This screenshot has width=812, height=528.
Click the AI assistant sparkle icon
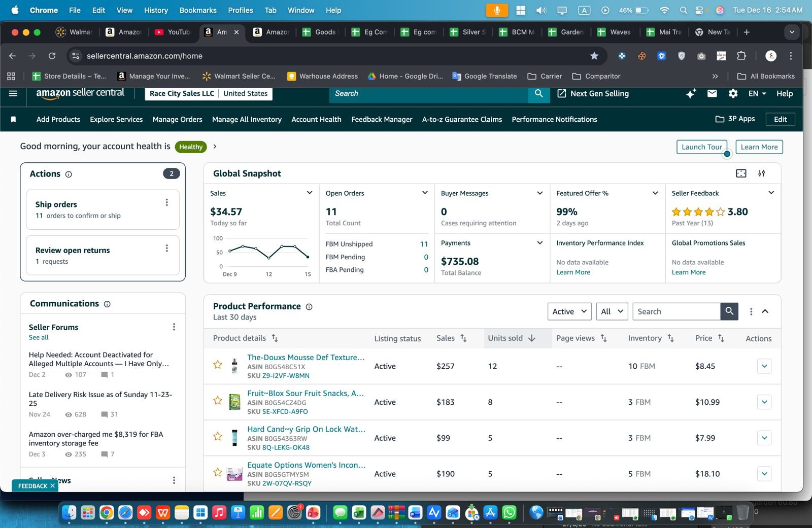click(690, 93)
